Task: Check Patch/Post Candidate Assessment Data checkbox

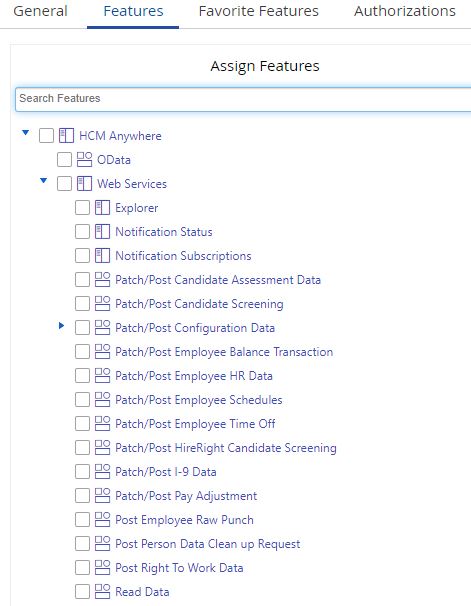Action: pyautogui.click(x=82, y=279)
